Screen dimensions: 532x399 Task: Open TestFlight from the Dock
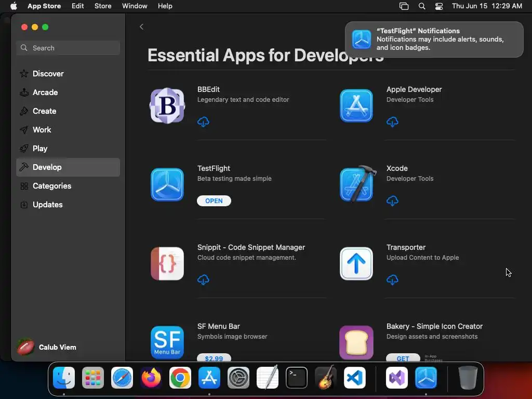point(426,378)
